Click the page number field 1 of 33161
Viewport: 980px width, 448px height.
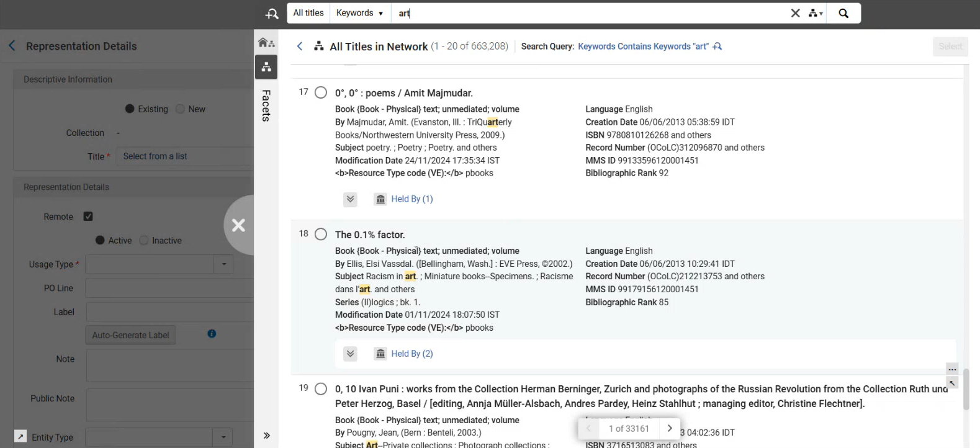(x=629, y=428)
